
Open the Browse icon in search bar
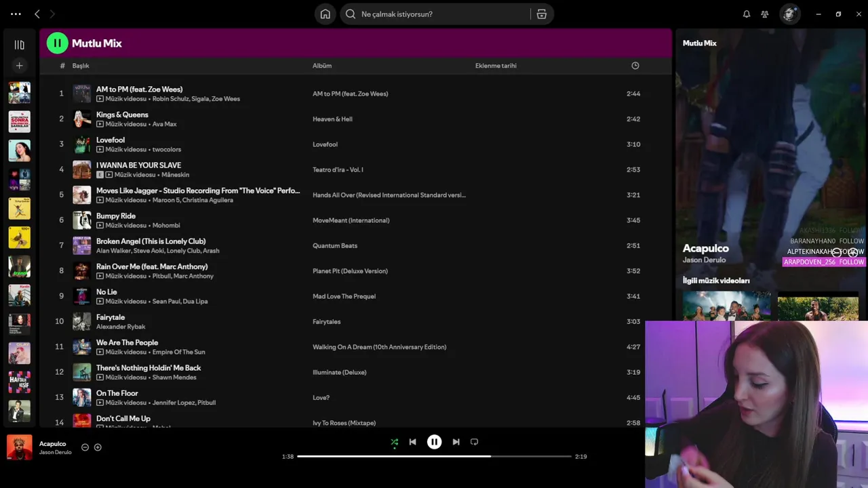pyautogui.click(x=541, y=14)
